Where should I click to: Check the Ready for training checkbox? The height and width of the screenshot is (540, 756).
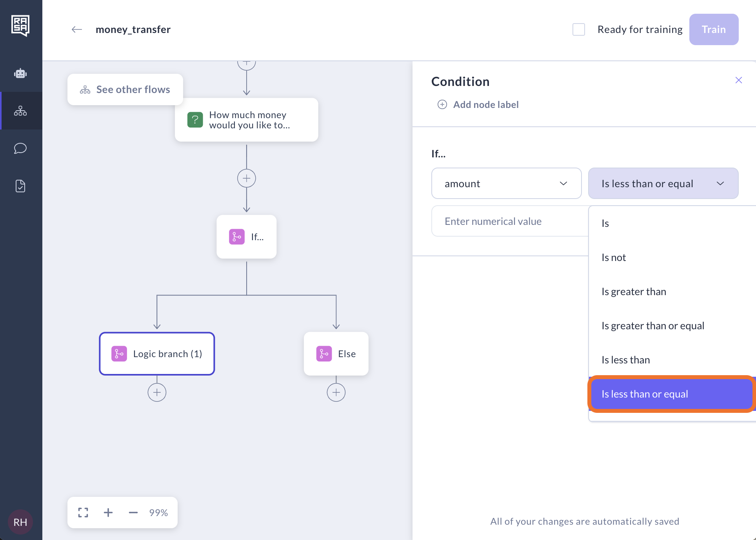(x=579, y=29)
